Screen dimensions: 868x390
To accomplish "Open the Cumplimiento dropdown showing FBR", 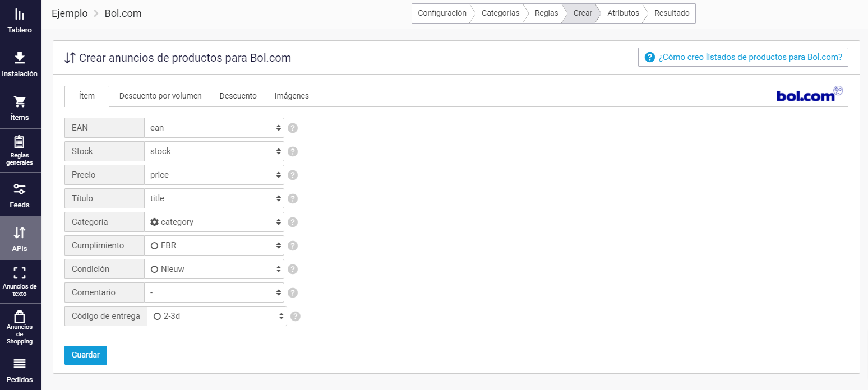I will 214,245.
